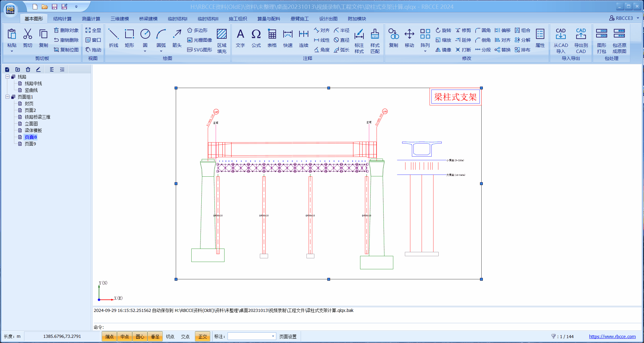644x343 pixels.
Task: Select the 折线 polyline drawing tool
Action: click(x=113, y=38)
